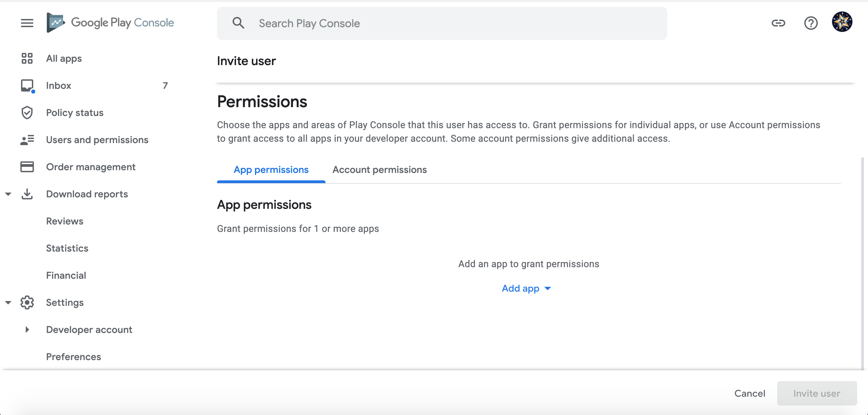This screenshot has height=415, width=868.
Task: Open Developer account settings
Action: 89,330
